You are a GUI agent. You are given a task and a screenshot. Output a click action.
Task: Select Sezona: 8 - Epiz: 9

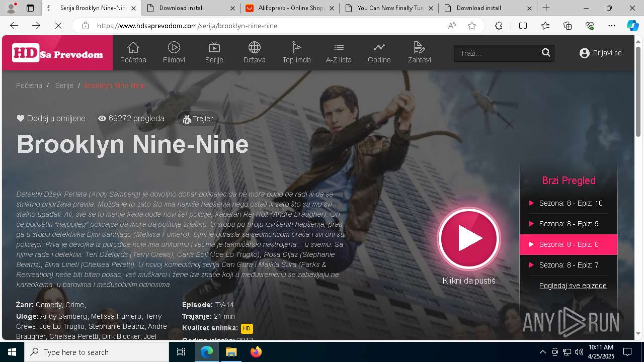tap(569, 224)
